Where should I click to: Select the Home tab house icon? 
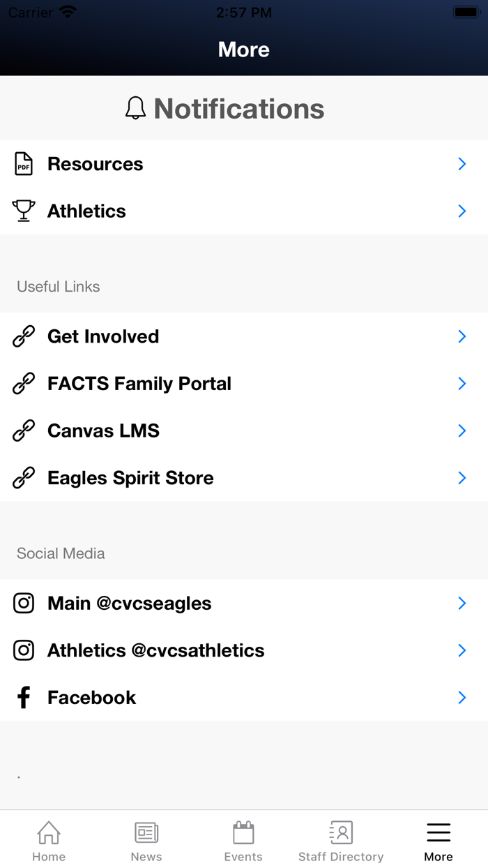pyautogui.click(x=48, y=832)
